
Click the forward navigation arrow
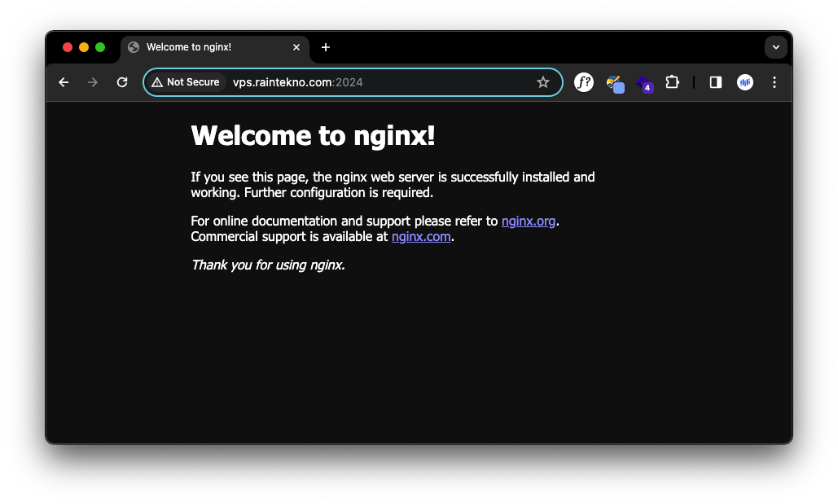tap(93, 82)
